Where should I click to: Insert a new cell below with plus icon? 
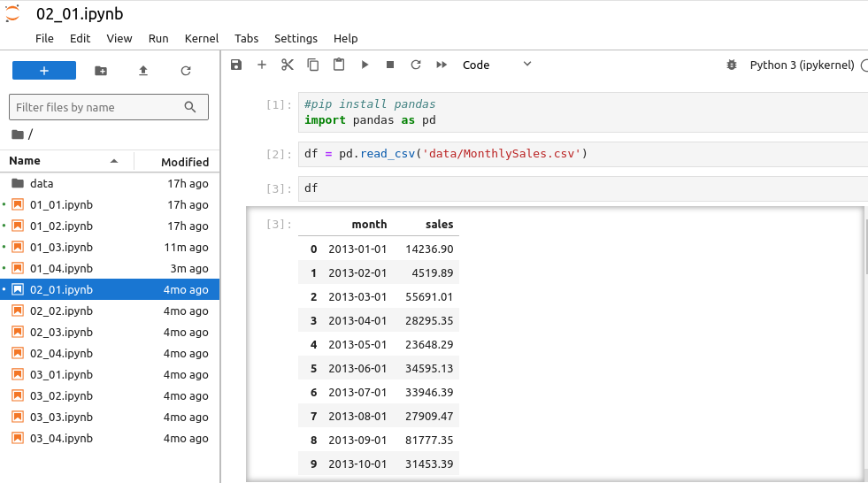(x=262, y=65)
